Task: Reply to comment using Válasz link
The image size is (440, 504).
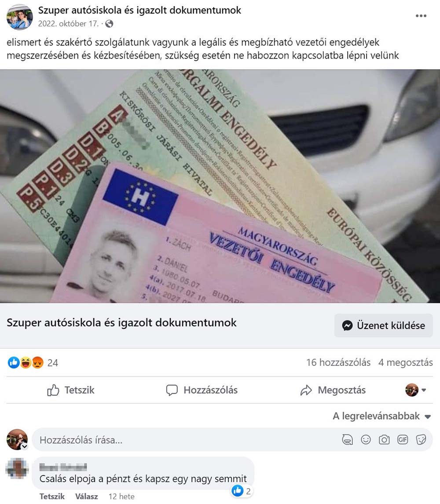Action: point(87,497)
